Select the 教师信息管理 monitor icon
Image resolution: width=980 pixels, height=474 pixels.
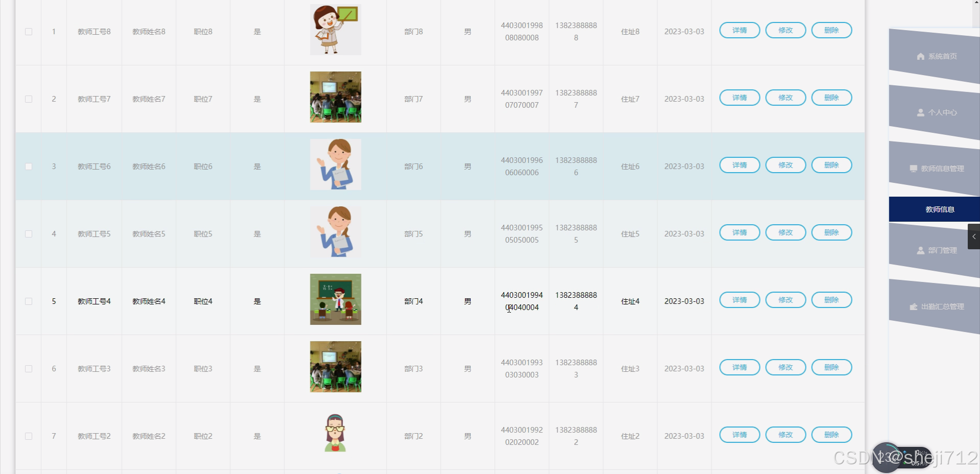pyautogui.click(x=914, y=169)
